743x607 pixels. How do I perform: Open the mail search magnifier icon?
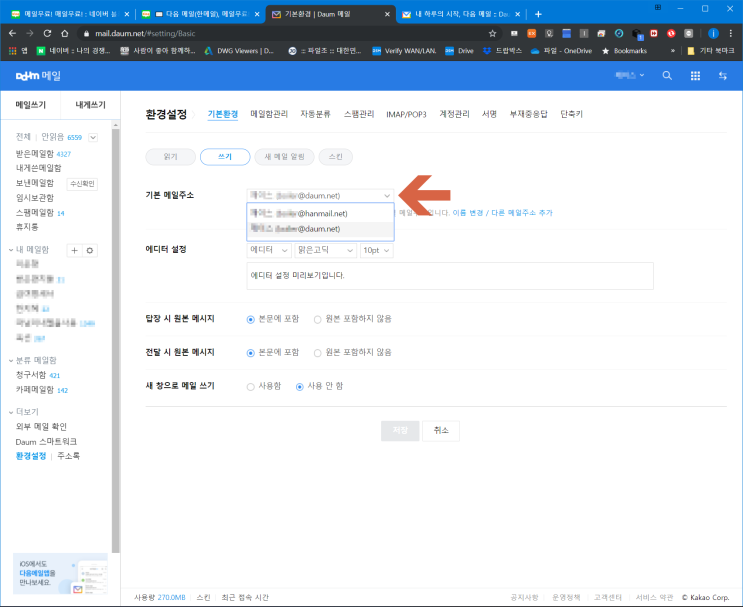pos(667,76)
